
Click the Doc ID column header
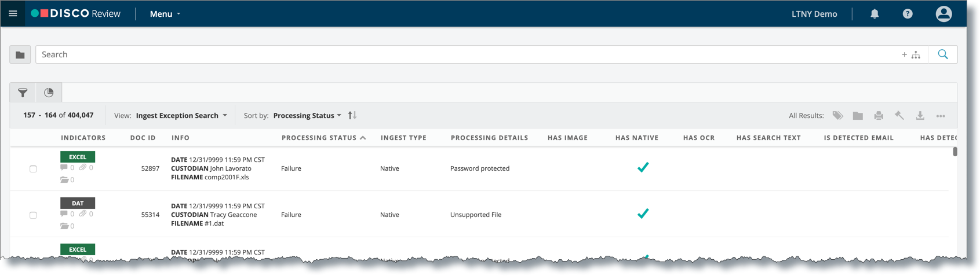tap(143, 138)
